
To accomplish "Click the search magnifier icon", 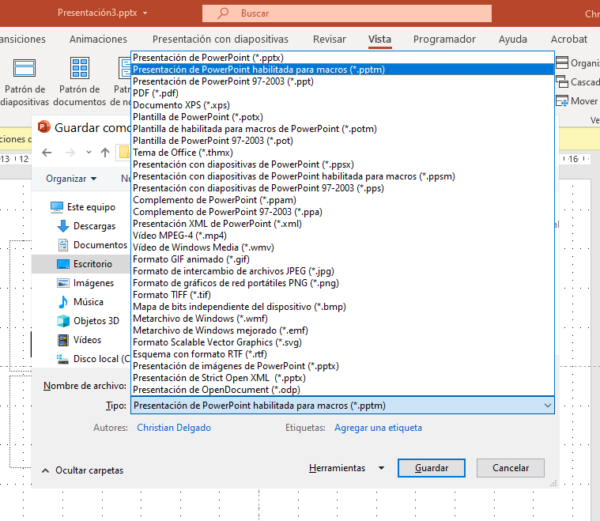I will [223, 13].
